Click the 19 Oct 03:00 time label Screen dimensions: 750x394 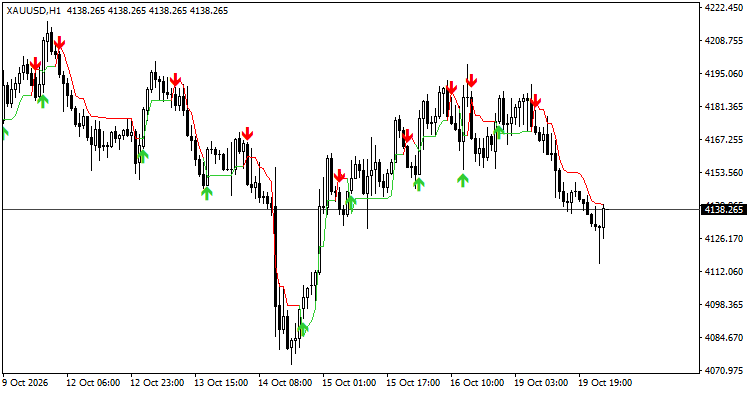tap(542, 383)
